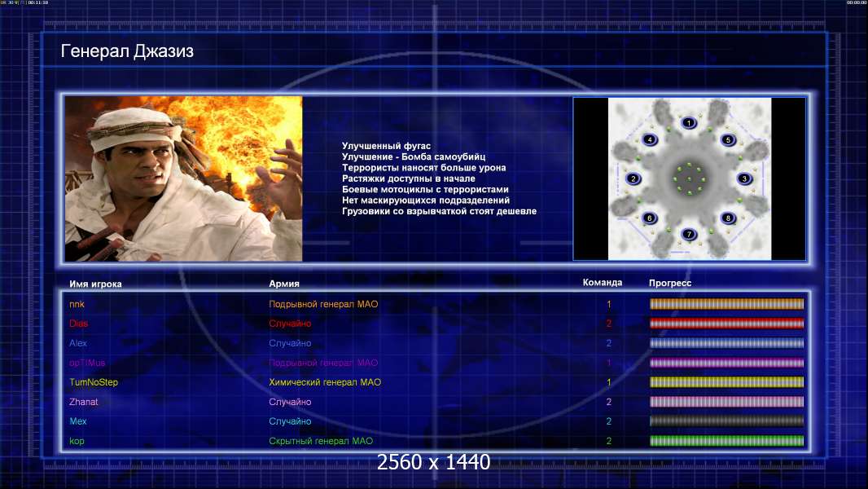Click nnk's orange loading progress bar

[x=726, y=304]
